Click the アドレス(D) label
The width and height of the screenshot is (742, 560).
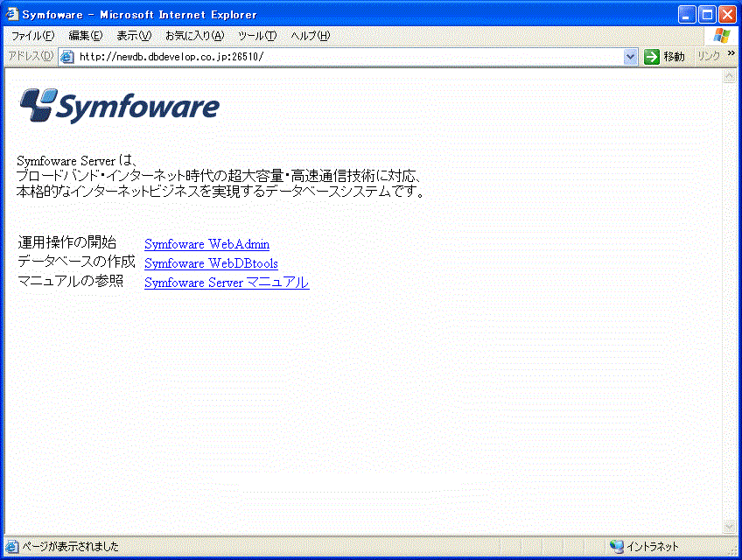[31, 56]
